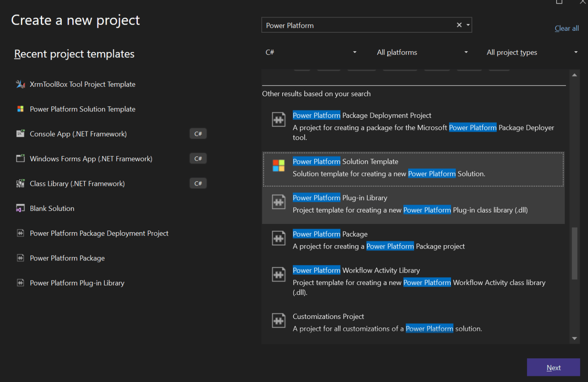Select the Console App (.NET Framework) icon
This screenshot has height=382, width=588.
(20, 133)
